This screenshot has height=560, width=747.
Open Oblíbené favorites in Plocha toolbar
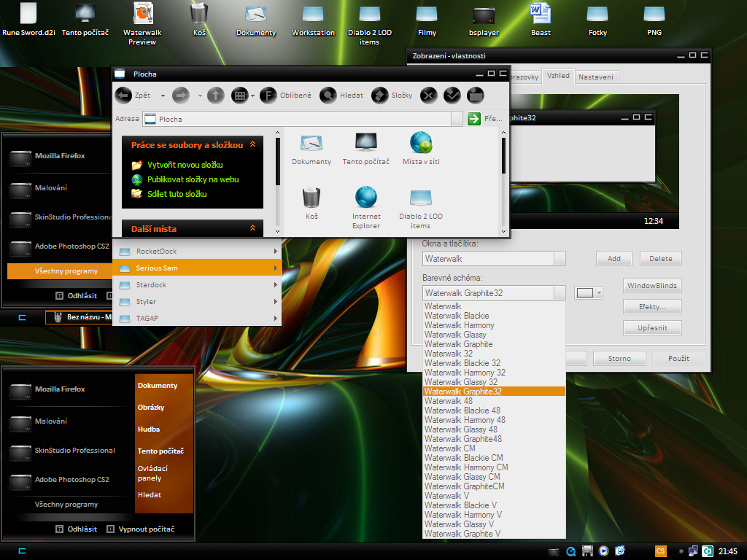[x=285, y=96]
